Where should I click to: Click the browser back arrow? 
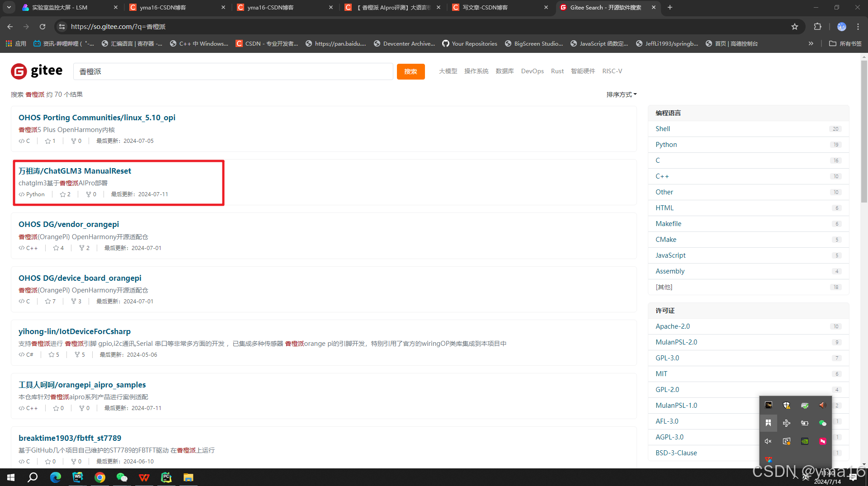point(10,27)
